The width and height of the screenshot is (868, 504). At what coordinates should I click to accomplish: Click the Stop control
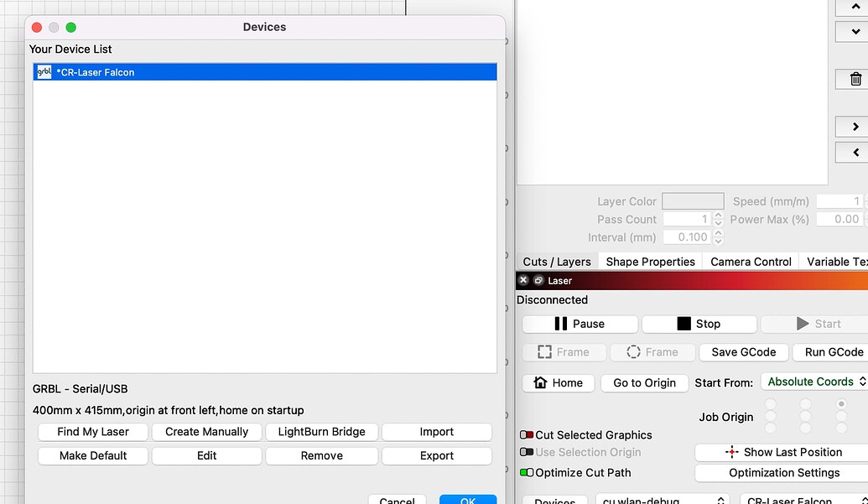point(699,324)
